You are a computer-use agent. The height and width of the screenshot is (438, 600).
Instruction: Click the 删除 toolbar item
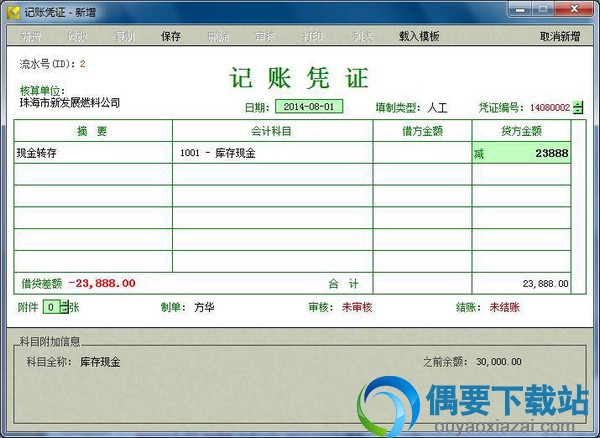point(218,36)
